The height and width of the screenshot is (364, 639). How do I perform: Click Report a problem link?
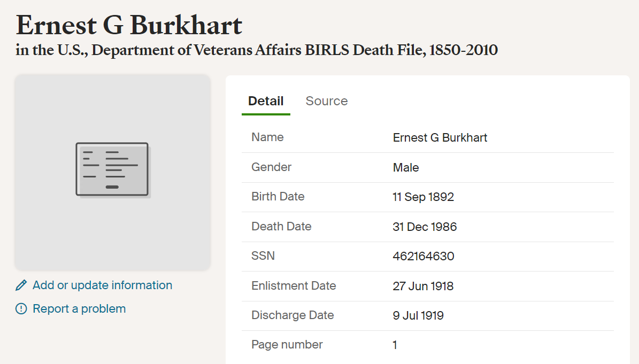79,308
